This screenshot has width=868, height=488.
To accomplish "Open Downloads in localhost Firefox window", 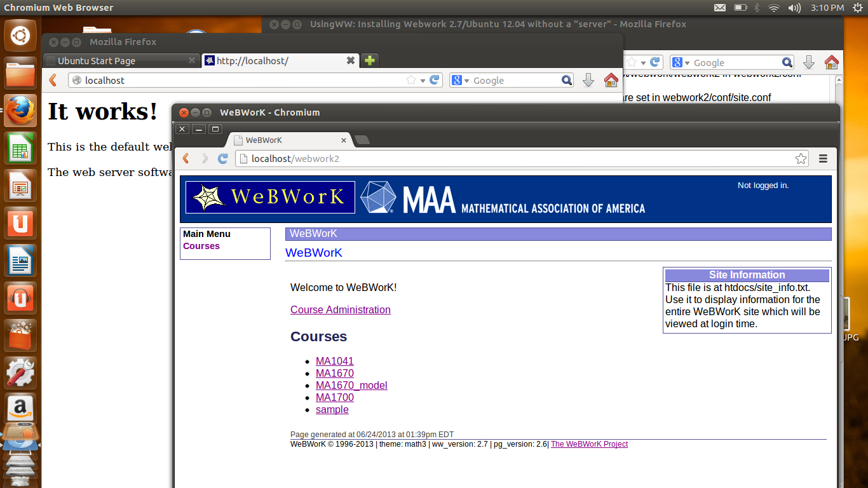I will click(588, 80).
